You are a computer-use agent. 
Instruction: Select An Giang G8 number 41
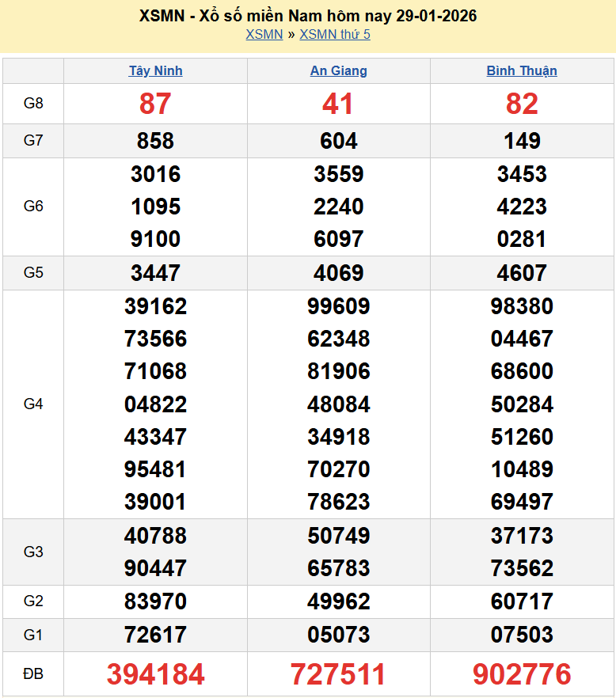click(338, 104)
